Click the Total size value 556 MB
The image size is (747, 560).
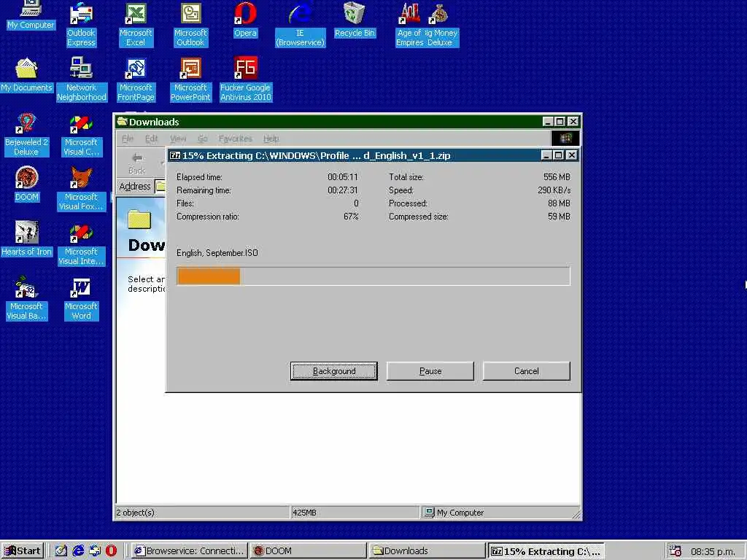(x=557, y=176)
